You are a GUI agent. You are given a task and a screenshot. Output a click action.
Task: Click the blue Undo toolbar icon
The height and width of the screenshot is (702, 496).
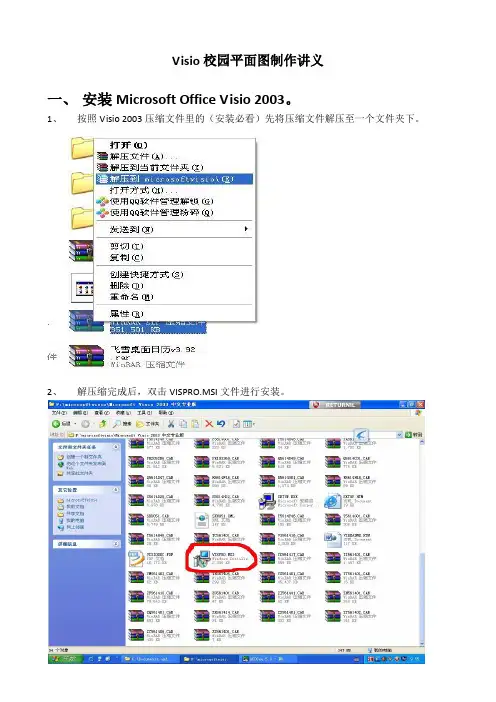221,424
